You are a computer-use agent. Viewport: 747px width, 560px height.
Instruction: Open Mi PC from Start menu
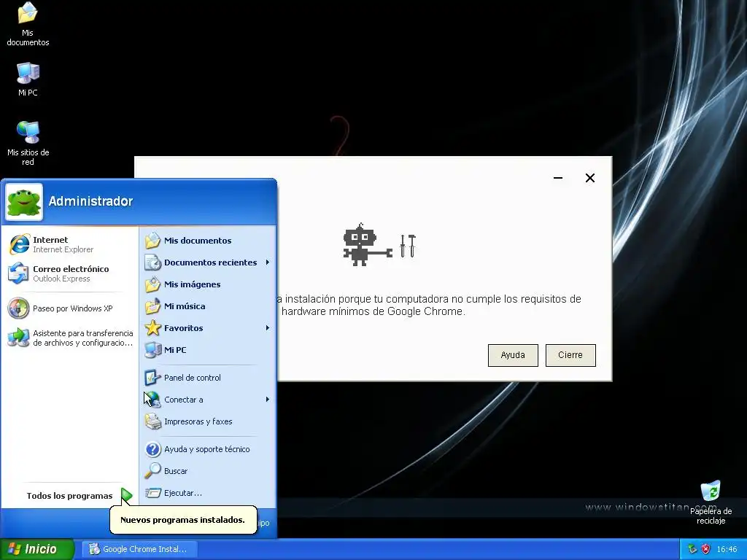[208, 350]
